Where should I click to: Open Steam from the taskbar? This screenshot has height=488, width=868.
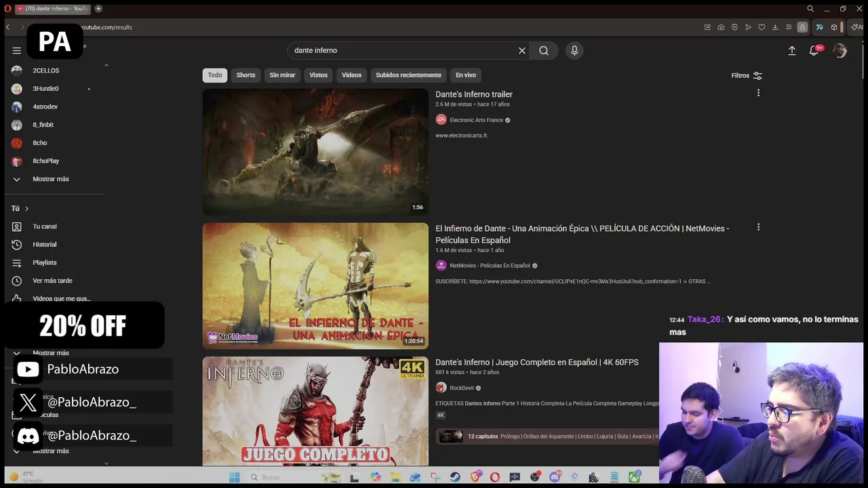click(x=455, y=477)
